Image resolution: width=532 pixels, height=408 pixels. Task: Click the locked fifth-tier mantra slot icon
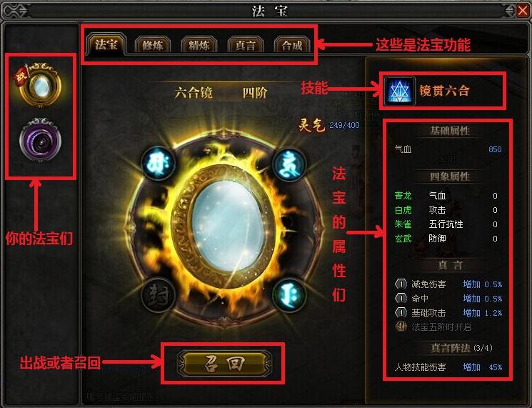point(401,327)
